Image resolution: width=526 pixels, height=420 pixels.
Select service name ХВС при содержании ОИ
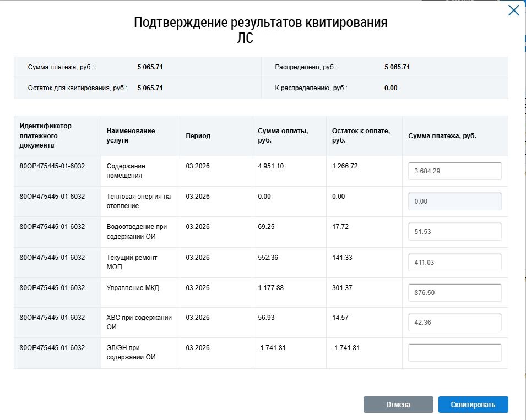(139, 322)
